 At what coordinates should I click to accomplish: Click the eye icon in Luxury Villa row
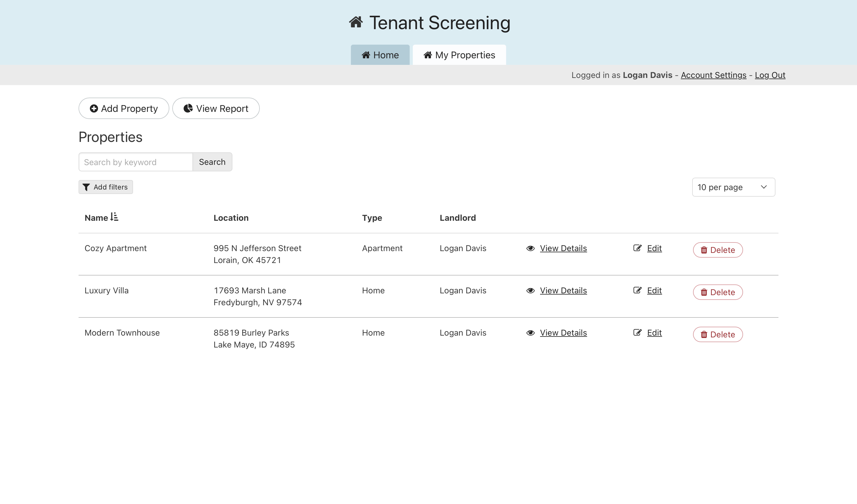(x=530, y=291)
